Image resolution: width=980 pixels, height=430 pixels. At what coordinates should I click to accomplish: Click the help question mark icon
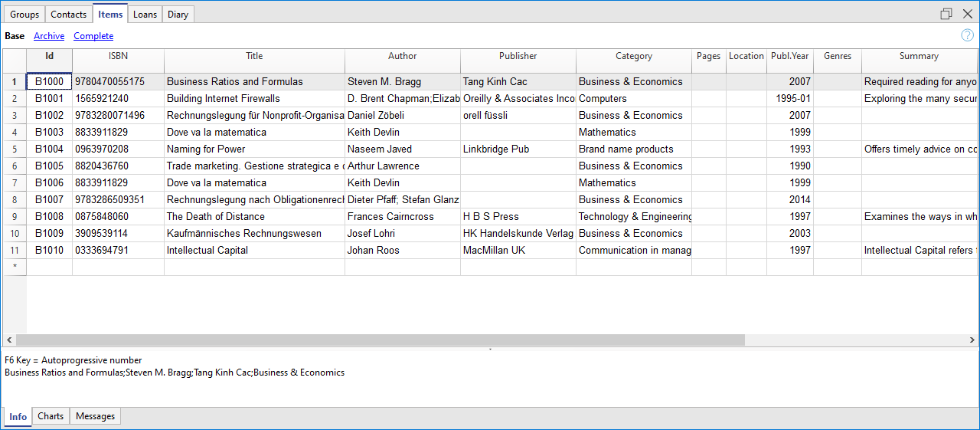point(967,35)
